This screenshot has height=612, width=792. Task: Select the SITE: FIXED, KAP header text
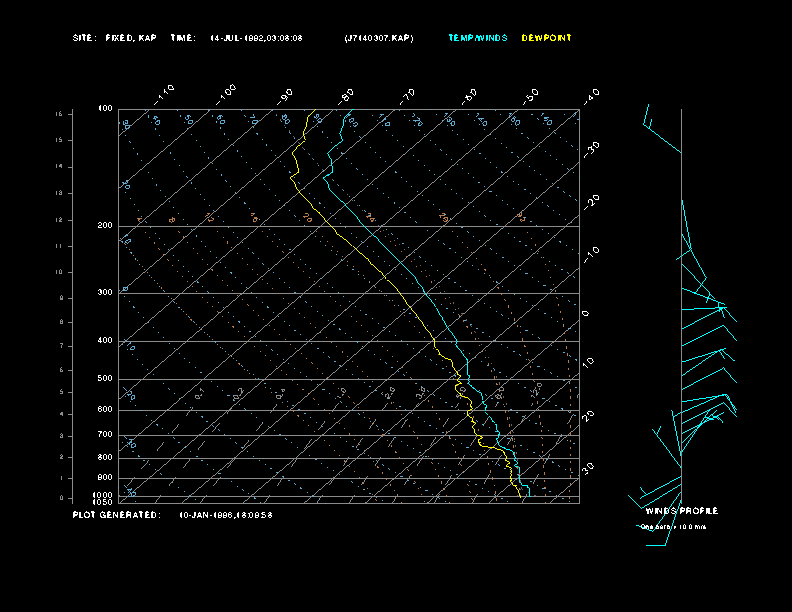pos(114,38)
